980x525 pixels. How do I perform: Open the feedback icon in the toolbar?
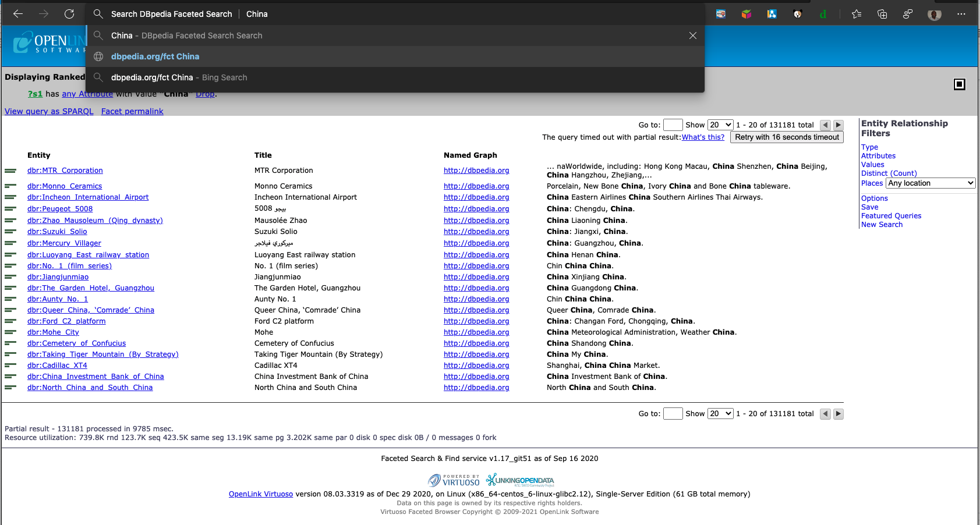[908, 14]
